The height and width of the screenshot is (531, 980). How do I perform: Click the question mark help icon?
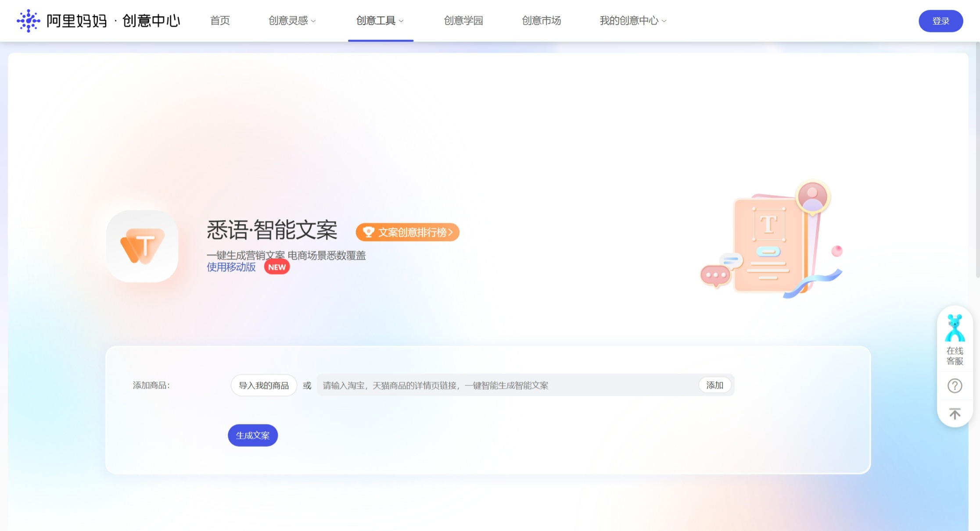click(955, 386)
